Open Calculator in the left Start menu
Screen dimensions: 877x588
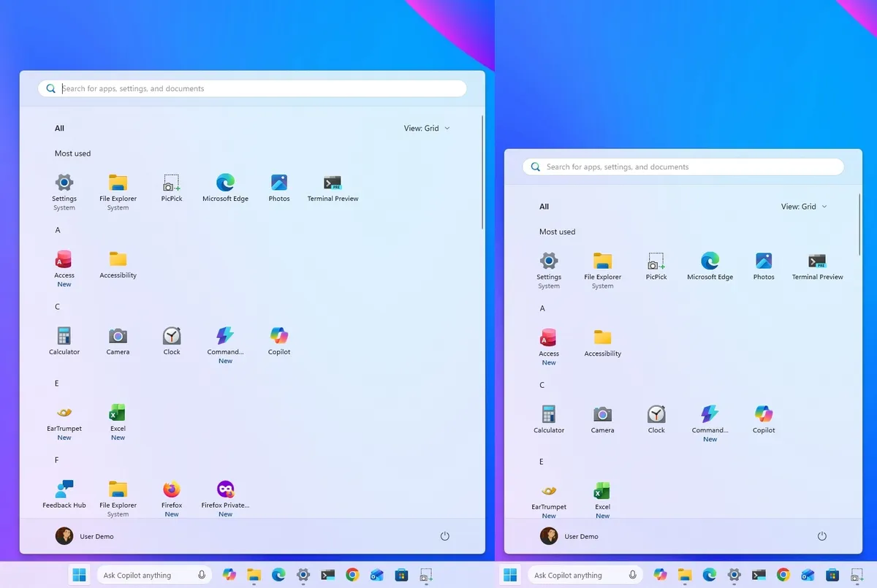[x=64, y=341]
